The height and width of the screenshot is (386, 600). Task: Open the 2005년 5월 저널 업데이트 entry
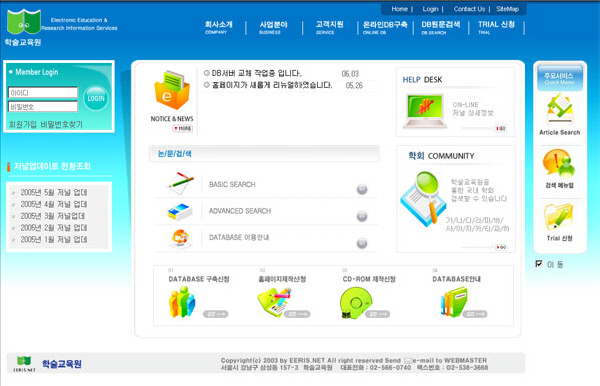point(54,192)
